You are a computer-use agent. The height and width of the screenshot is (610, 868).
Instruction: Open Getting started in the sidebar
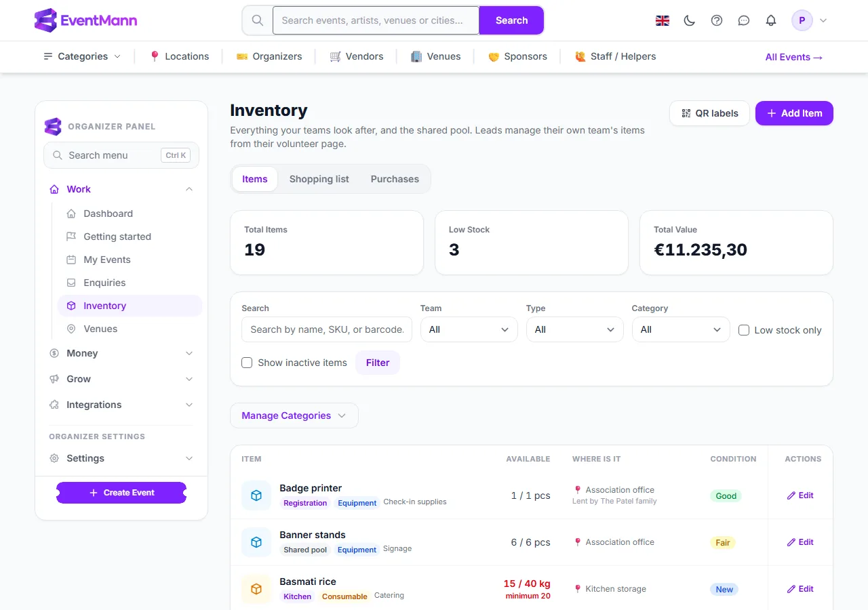pyautogui.click(x=130, y=237)
